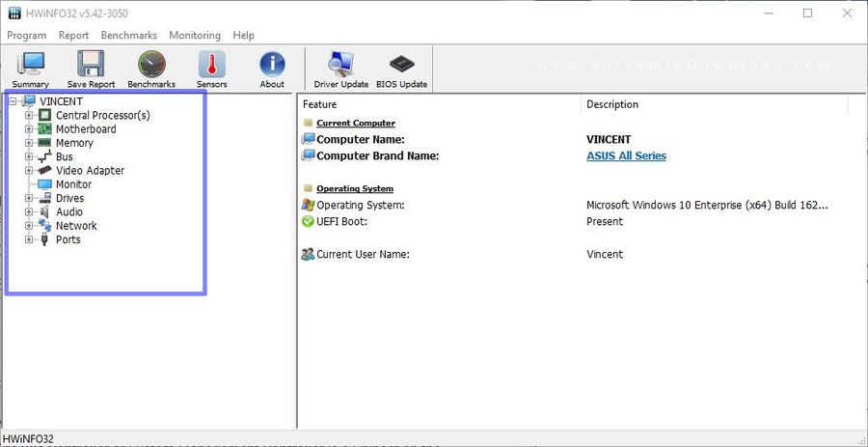Click the Save Report floppy icon
The image size is (868, 447).
point(91,69)
